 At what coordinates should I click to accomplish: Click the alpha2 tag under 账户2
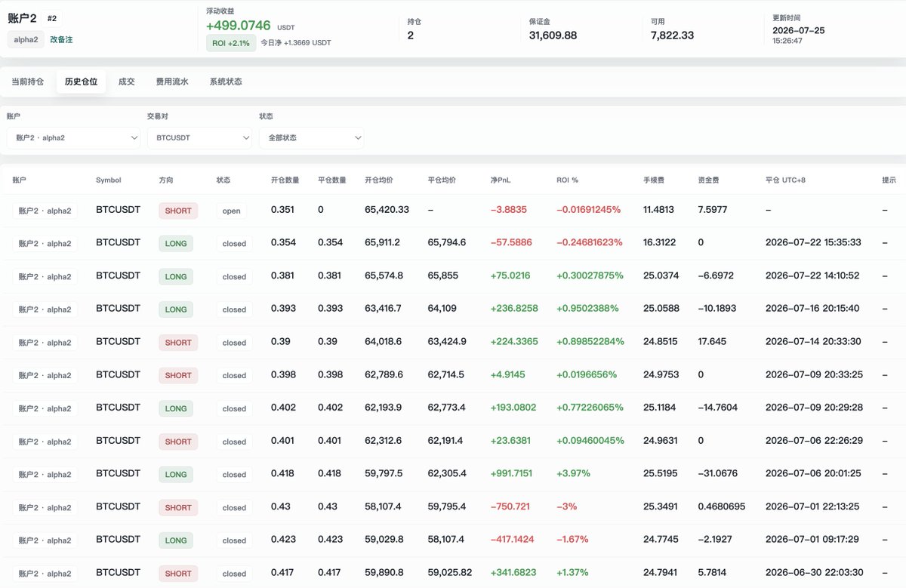pos(26,39)
